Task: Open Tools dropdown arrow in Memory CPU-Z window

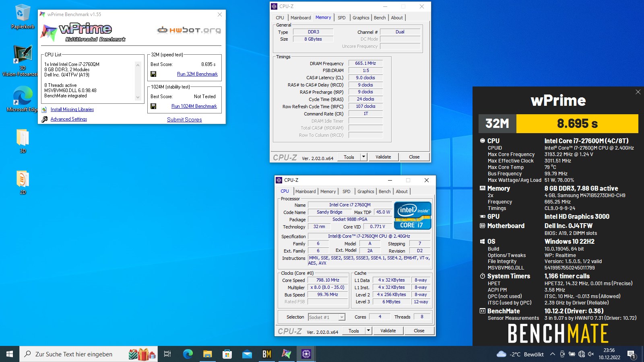Action: [363, 157]
